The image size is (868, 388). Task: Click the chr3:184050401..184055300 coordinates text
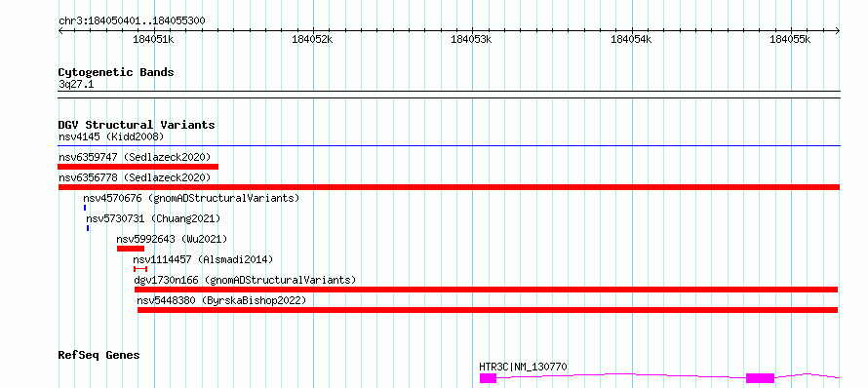[132, 20]
